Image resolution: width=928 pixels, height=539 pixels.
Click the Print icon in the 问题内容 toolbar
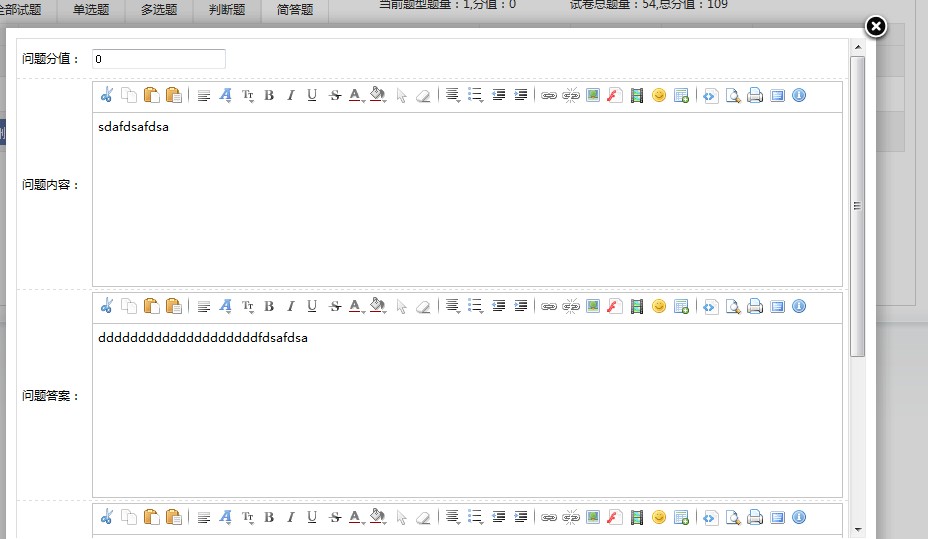click(755, 95)
